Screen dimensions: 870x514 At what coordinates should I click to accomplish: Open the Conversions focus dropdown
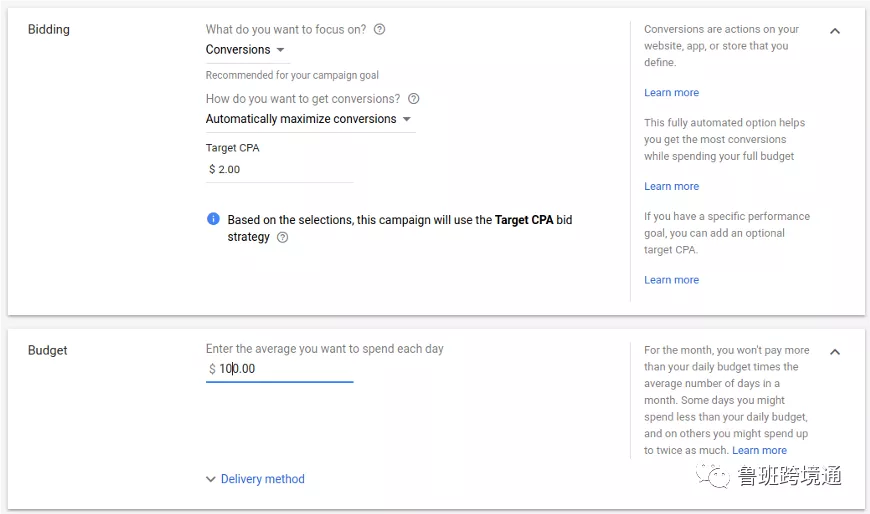click(x=247, y=50)
